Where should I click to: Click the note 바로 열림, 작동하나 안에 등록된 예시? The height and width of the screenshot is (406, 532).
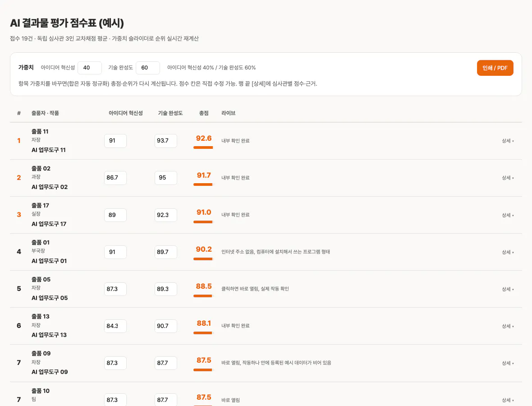click(276, 363)
